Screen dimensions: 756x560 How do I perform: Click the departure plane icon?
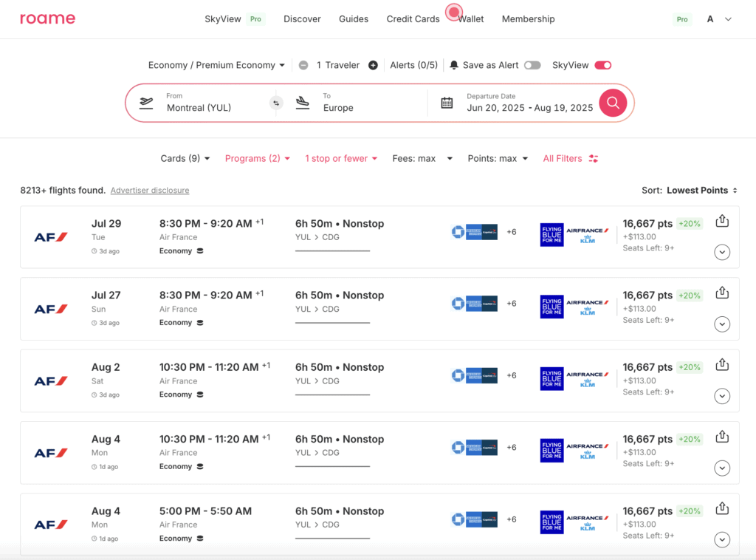click(146, 103)
